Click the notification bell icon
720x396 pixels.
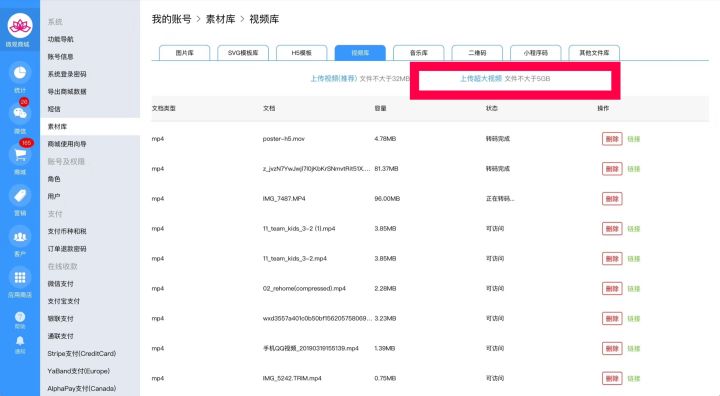pos(20,341)
